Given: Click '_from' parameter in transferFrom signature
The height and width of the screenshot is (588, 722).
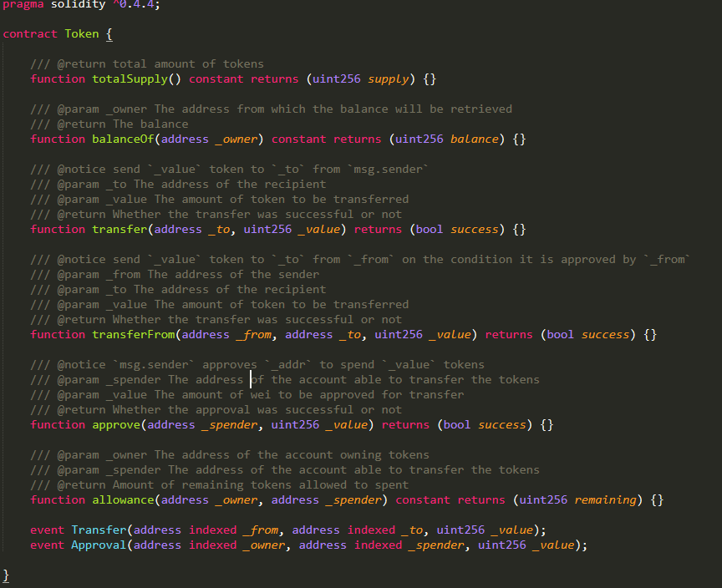Looking at the screenshot, I should tap(254, 334).
